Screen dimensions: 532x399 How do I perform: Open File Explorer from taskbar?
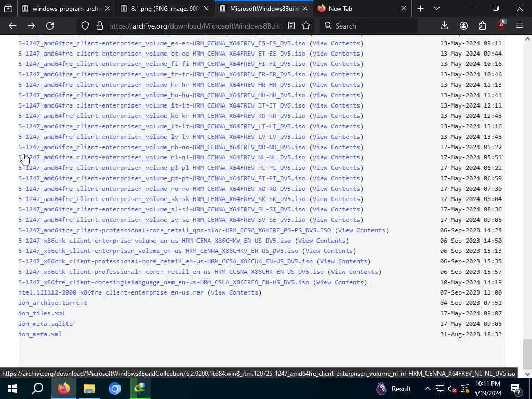tap(89, 389)
